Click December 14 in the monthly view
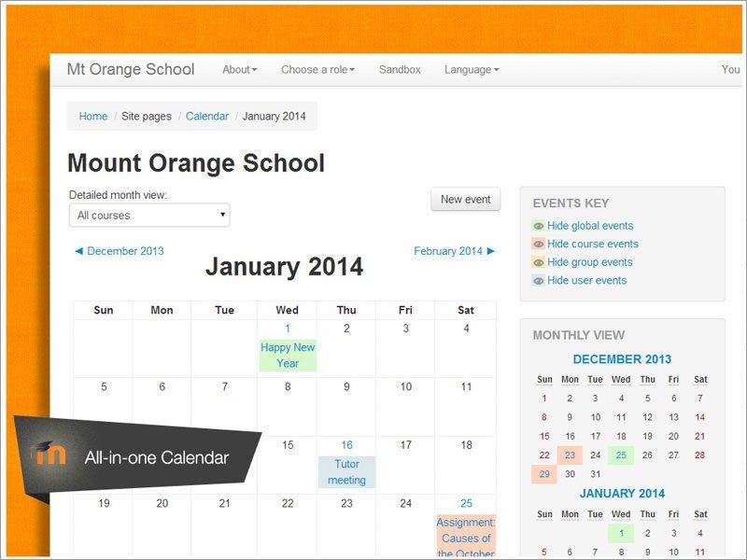This screenshot has height=560, width=747. (699, 417)
